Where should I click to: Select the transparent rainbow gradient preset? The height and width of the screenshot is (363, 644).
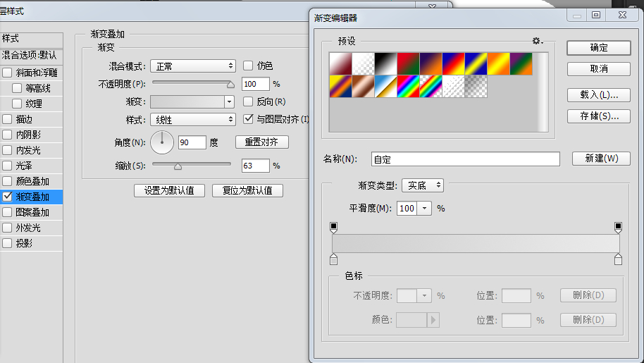[431, 86]
